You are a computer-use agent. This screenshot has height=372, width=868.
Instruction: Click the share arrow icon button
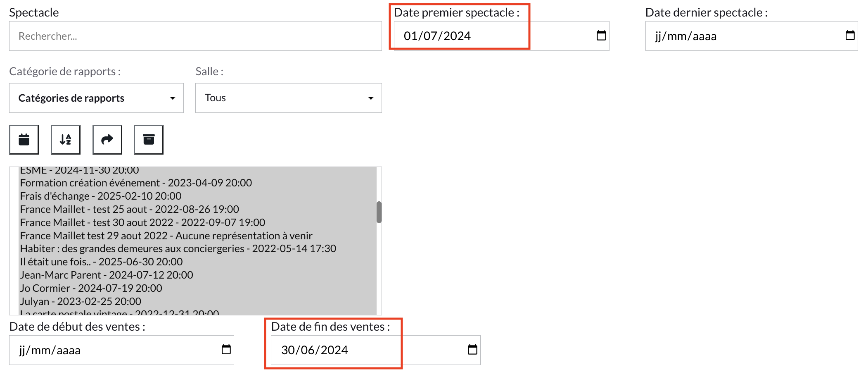point(107,140)
